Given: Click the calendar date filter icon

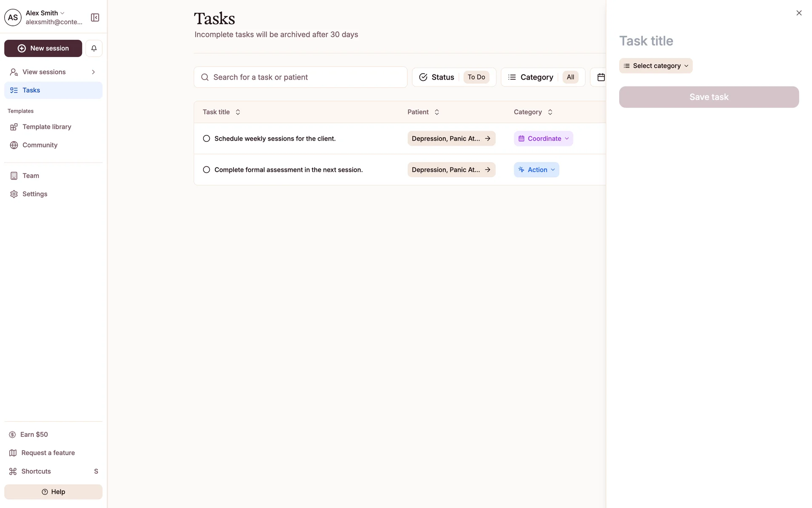Looking at the screenshot, I should coord(601,77).
